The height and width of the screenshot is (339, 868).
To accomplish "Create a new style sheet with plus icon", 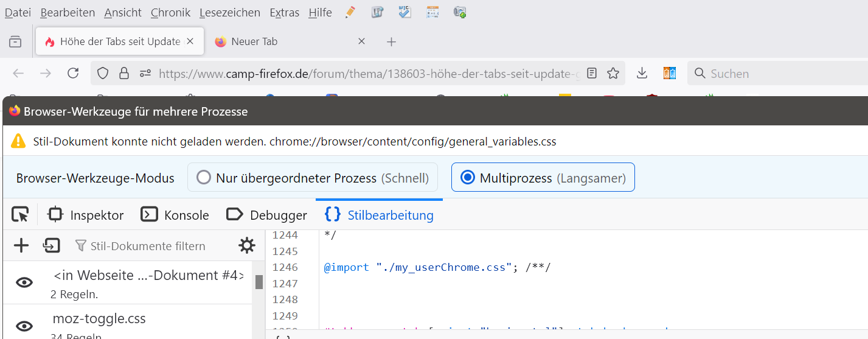I will (x=21, y=246).
